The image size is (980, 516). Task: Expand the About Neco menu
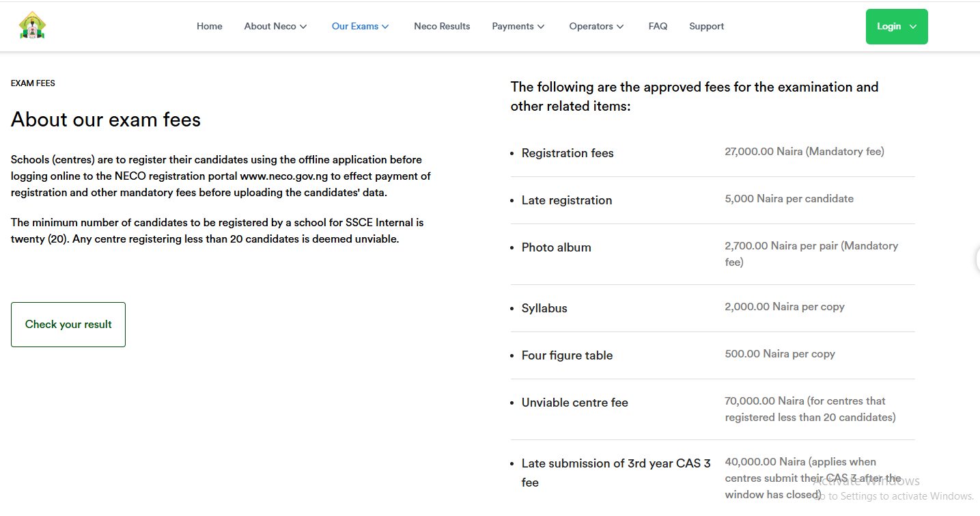click(x=275, y=26)
